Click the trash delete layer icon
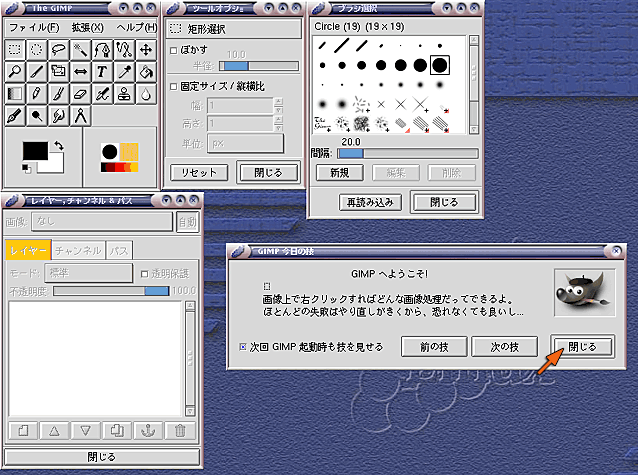The width and height of the screenshot is (638, 475). click(180, 431)
